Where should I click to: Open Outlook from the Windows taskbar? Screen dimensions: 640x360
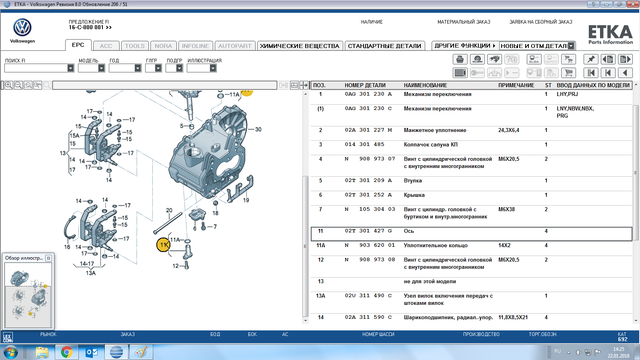91,352
